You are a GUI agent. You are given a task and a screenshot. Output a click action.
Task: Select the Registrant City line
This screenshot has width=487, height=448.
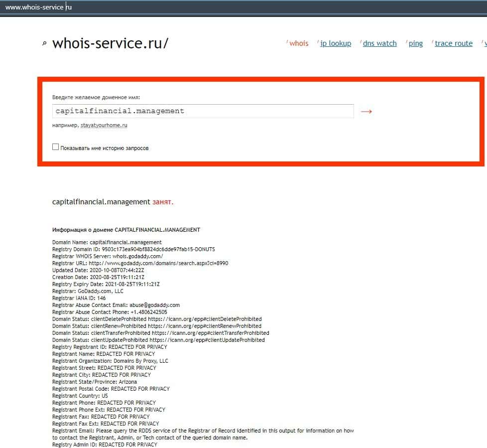[x=102, y=375]
